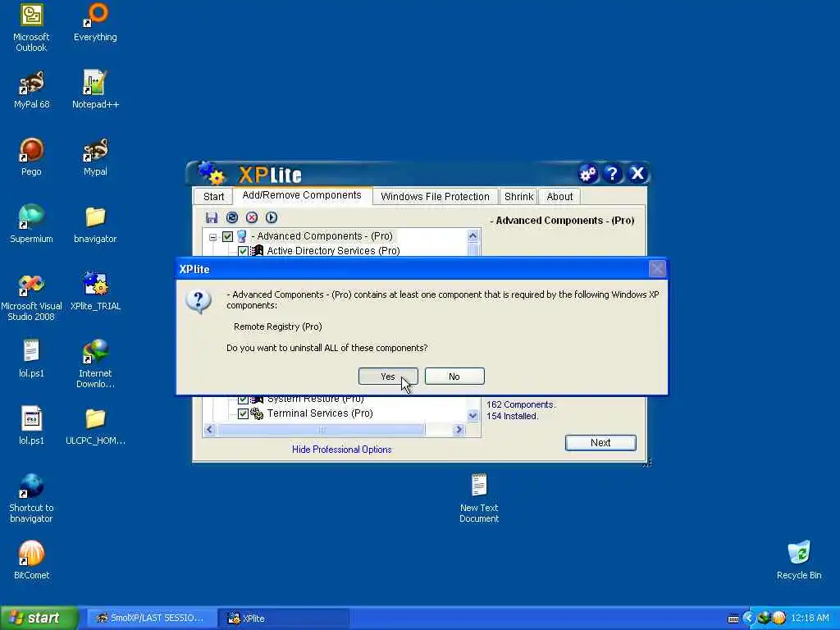Screen dimensions: 840x630
Task: Click Hide Professional Options link
Action: coord(342,450)
